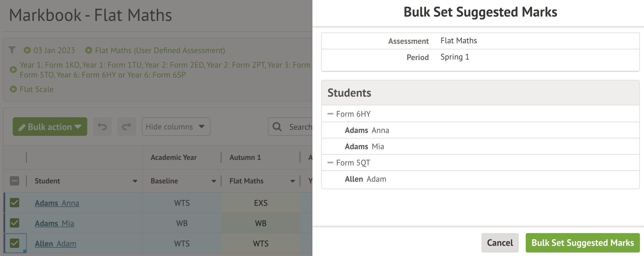The height and width of the screenshot is (256, 644).
Task: Click the filter funnel icon
Action: point(12,50)
